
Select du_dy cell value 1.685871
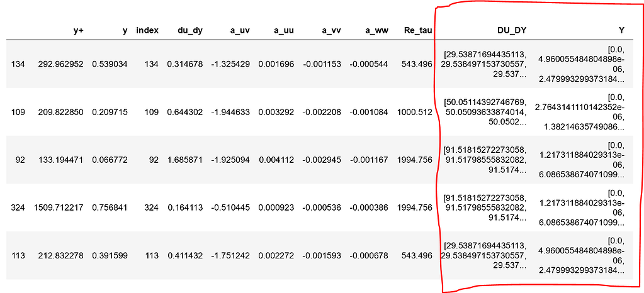[x=185, y=159]
